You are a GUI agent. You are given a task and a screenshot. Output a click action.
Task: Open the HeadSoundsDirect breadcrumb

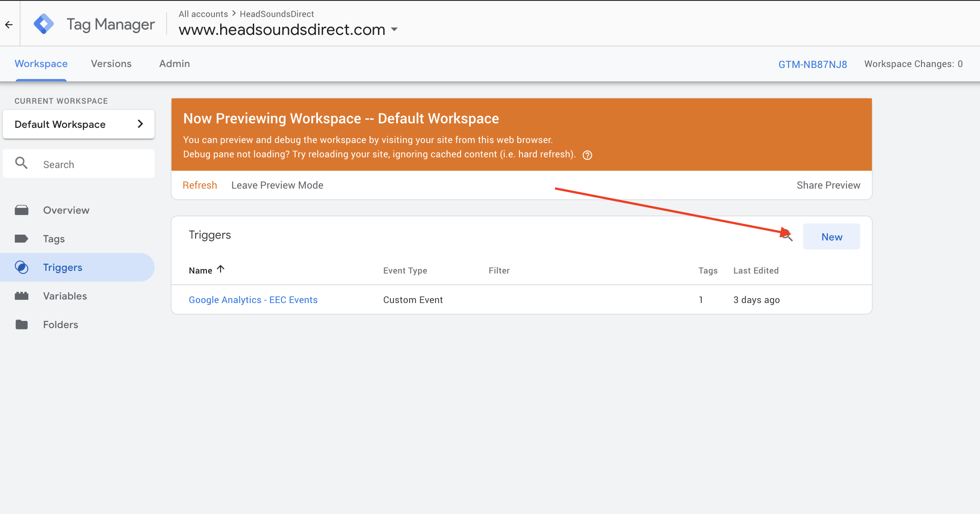(277, 14)
